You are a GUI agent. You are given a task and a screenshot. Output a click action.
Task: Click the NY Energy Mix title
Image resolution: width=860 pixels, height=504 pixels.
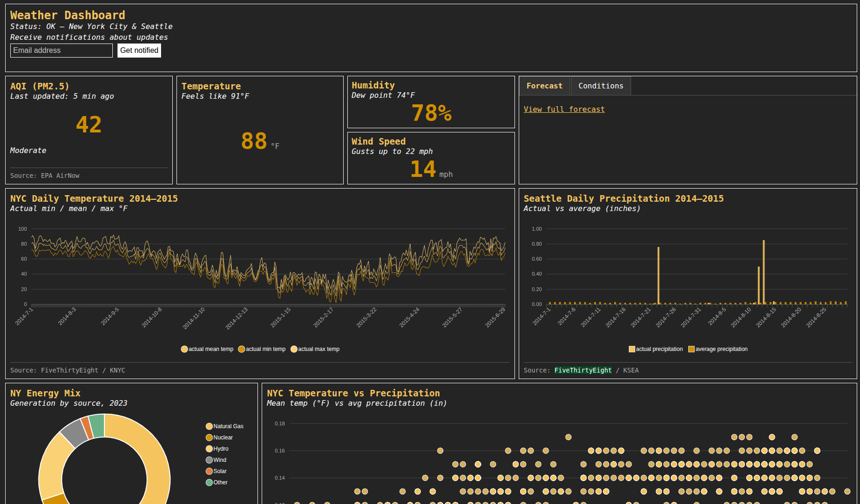[x=45, y=393]
